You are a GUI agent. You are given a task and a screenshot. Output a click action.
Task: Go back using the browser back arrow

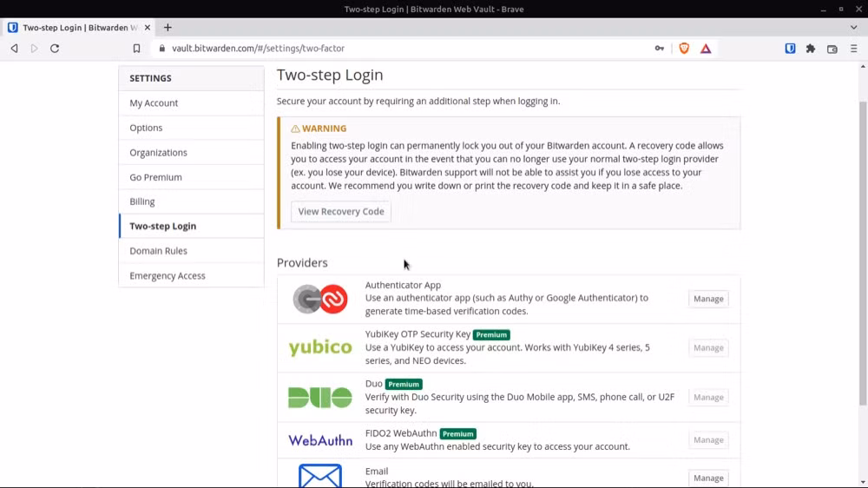[x=15, y=49]
